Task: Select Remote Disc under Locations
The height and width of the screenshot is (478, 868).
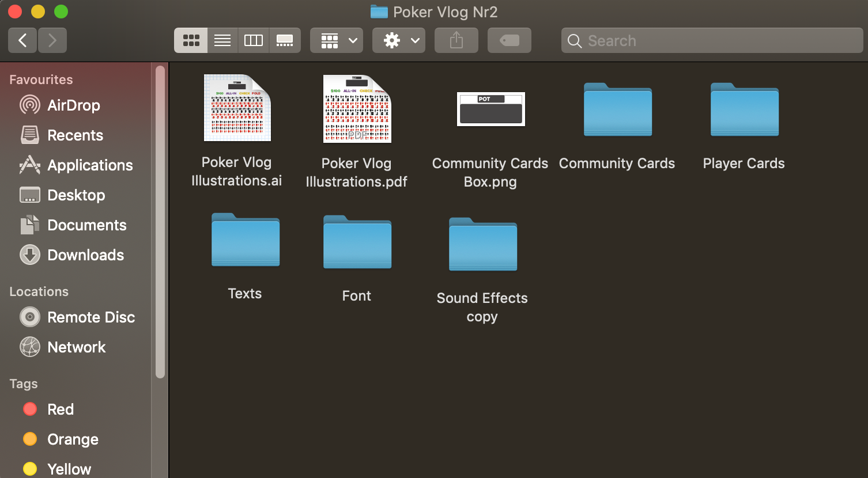Action: [90, 317]
